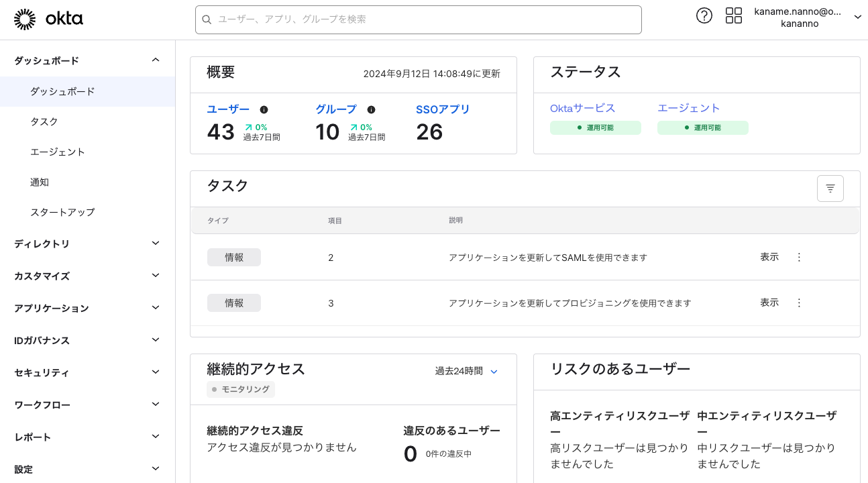
Task: Click the info icon beside ユーザー
Action: (x=264, y=109)
